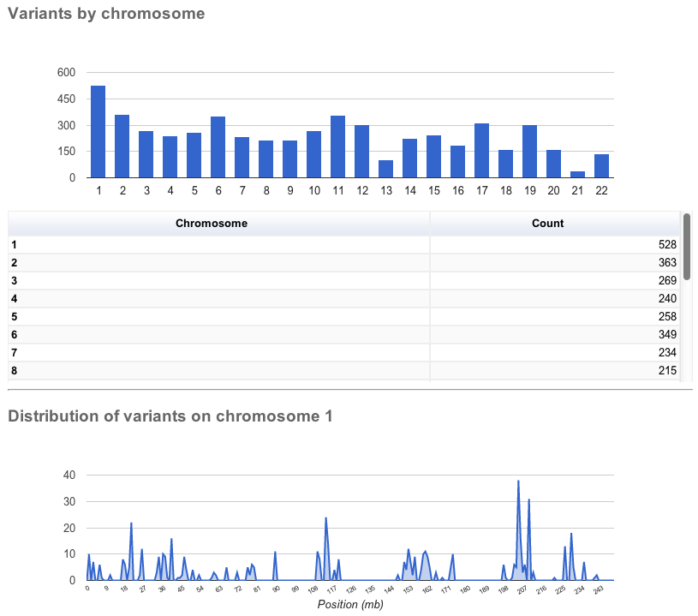Select table row for chromosome 6
Image resolution: width=698 pixels, height=616 pixels.
pos(343,334)
